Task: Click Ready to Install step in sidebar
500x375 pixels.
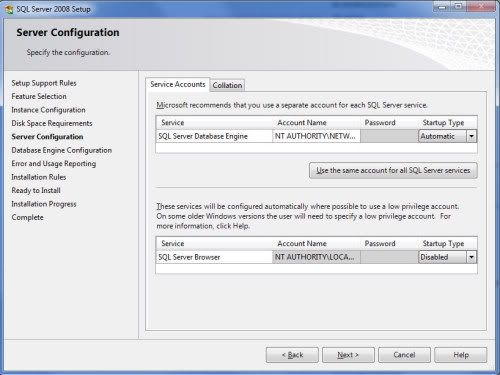Action: 36,190
